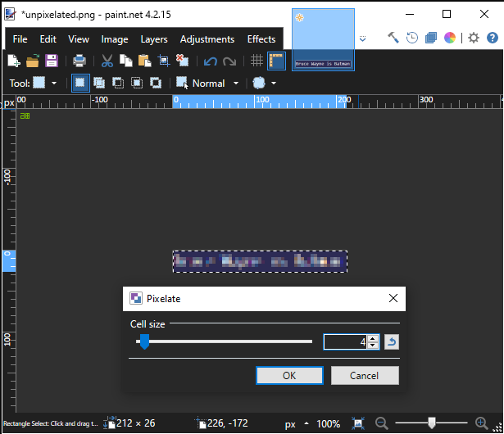Increase cell size with the up arrow
504x434 pixels.
click(373, 338)
